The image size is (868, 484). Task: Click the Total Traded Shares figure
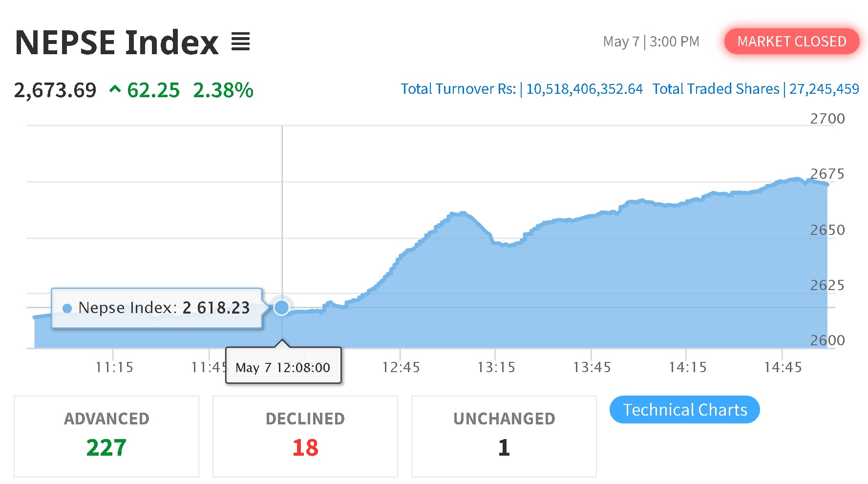pyautogui.click(x=824, y=89)
